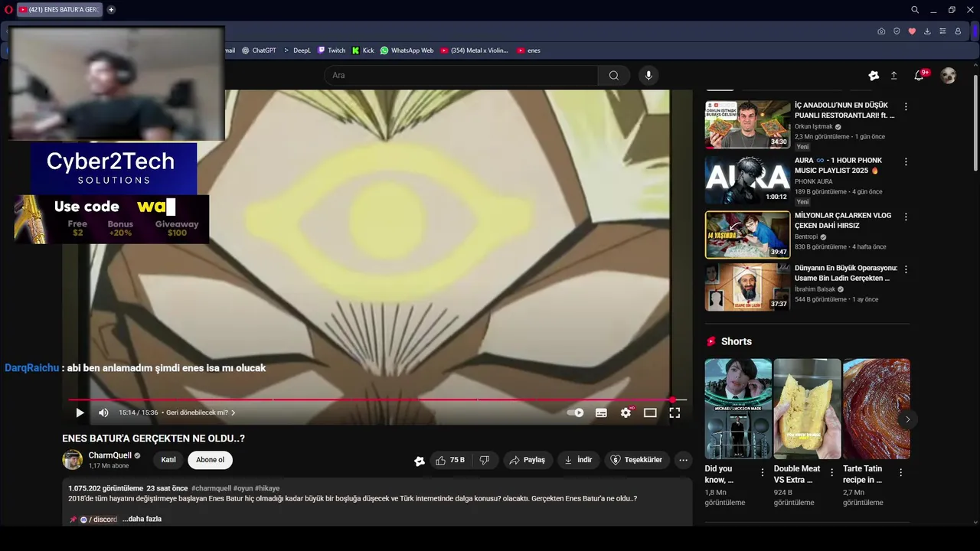Open options menu for AURA phonk video
This screenshot has width=980, height=551.
pos(906,162)
